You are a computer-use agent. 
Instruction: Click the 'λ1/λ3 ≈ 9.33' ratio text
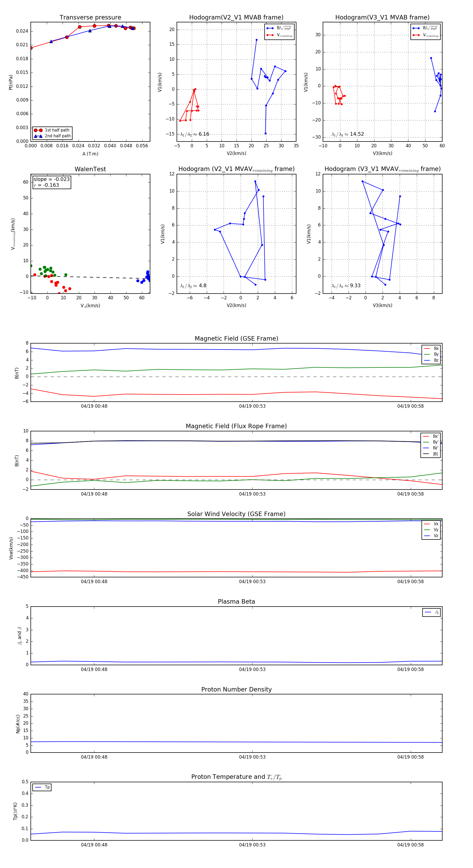346,286
